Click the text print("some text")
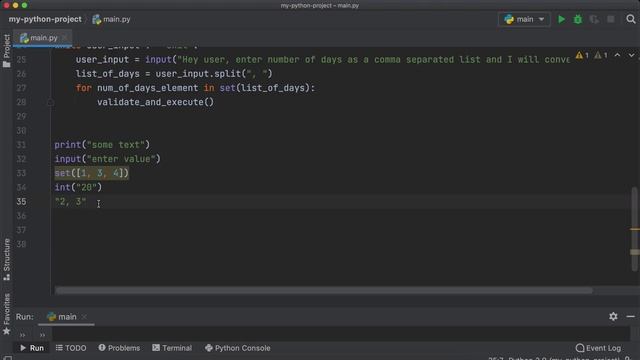640x360 pixels. 102,145
